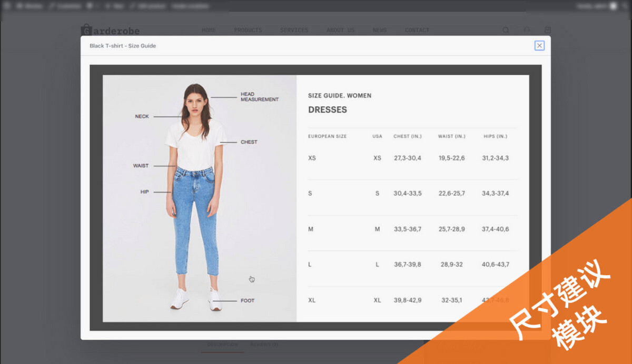The width and height of the screenshot is (632, 364).
Task: Open the shopping cart icon in header
Action: pos(548,31)
